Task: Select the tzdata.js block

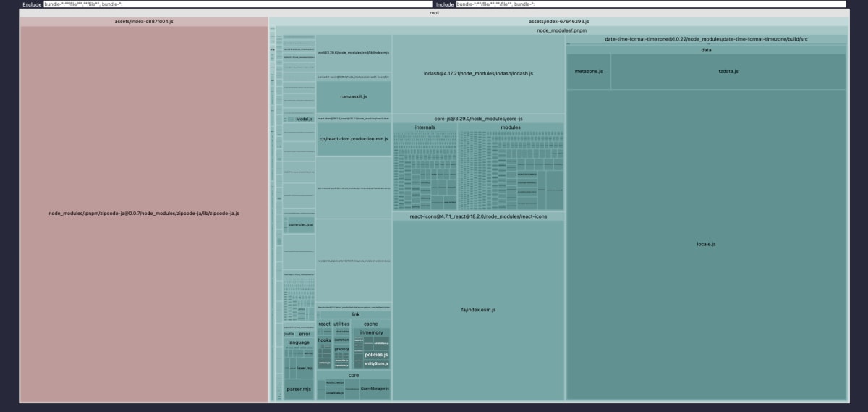Action: pyautogui.click(x=728, y=72)
